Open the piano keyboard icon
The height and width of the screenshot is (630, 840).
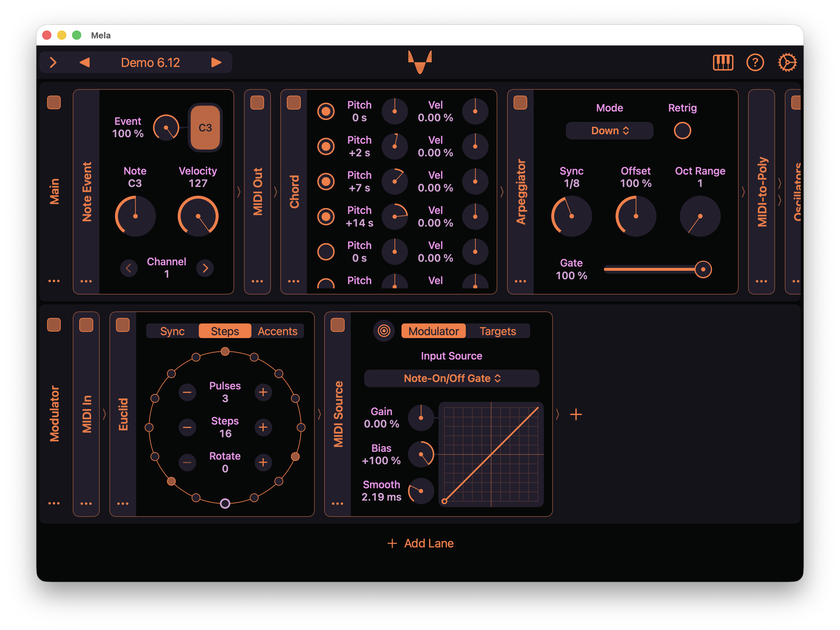pyautogui.click(x=723, y=62)
